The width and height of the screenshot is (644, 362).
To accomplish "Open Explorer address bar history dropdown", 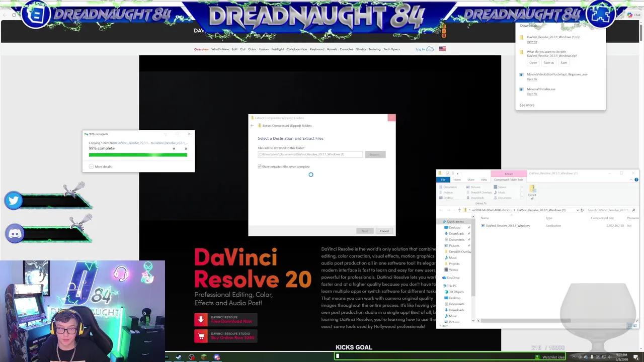I will click(577, 210).
